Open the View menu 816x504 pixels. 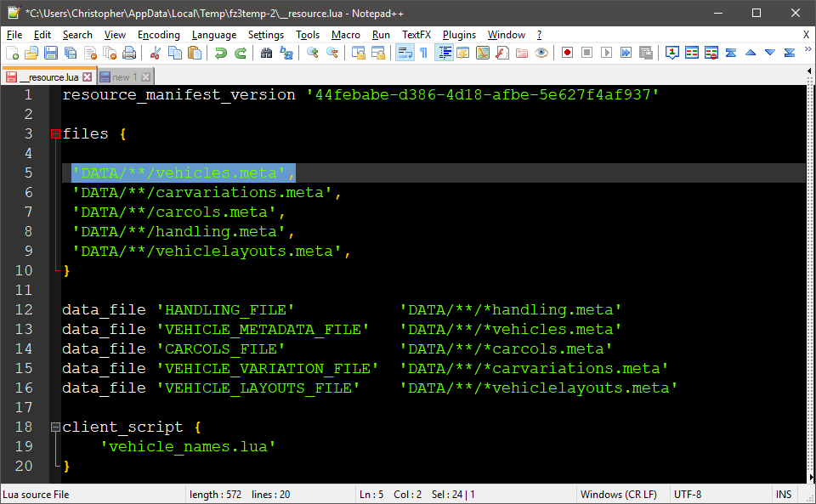tap(115, 35)
